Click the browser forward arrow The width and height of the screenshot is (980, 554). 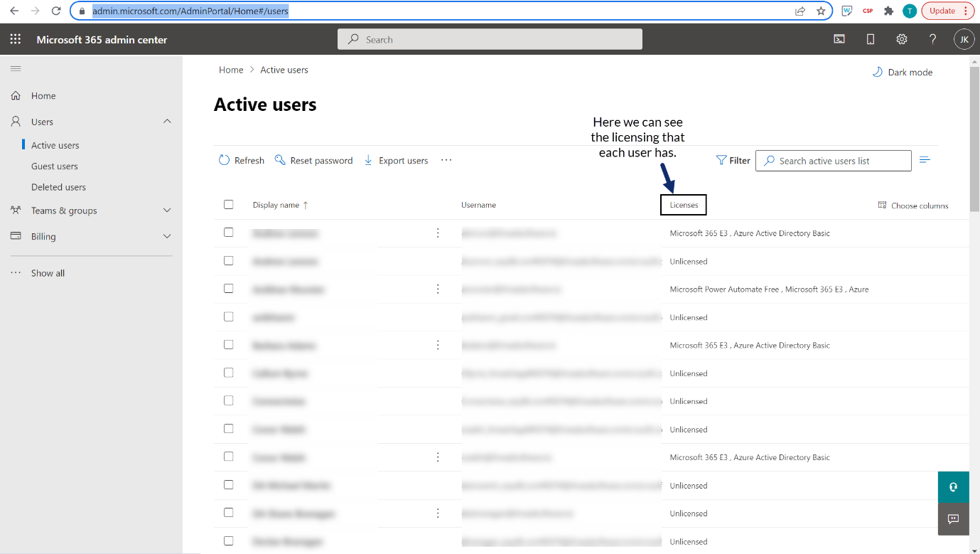click(36, 11)
